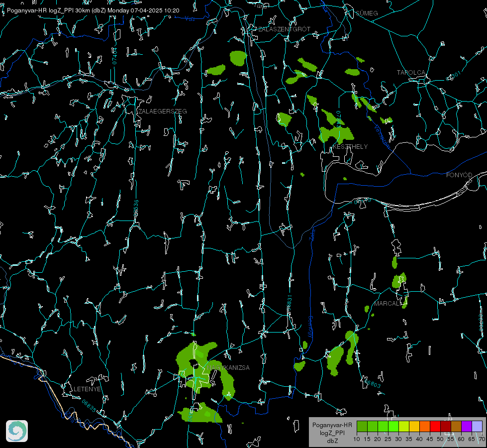The width and height of the screenshot is (487, 448).
Task: Click road number label 07404
Action: (x=114, y=56)
